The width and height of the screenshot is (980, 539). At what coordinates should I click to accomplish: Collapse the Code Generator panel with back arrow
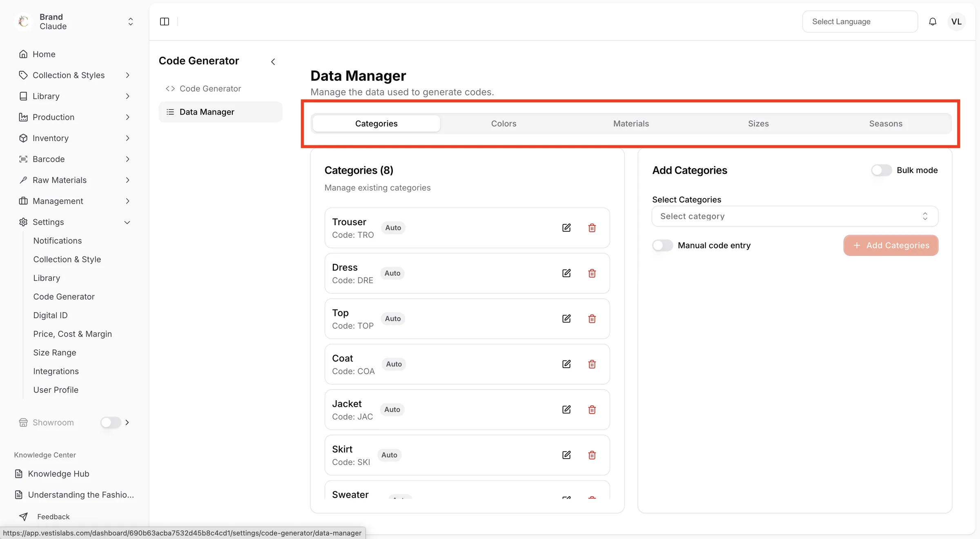tap(273, 62)
